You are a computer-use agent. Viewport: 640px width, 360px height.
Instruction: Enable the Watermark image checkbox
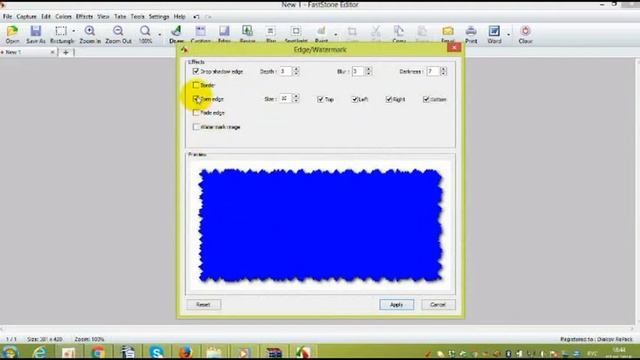tap(196, 127)
